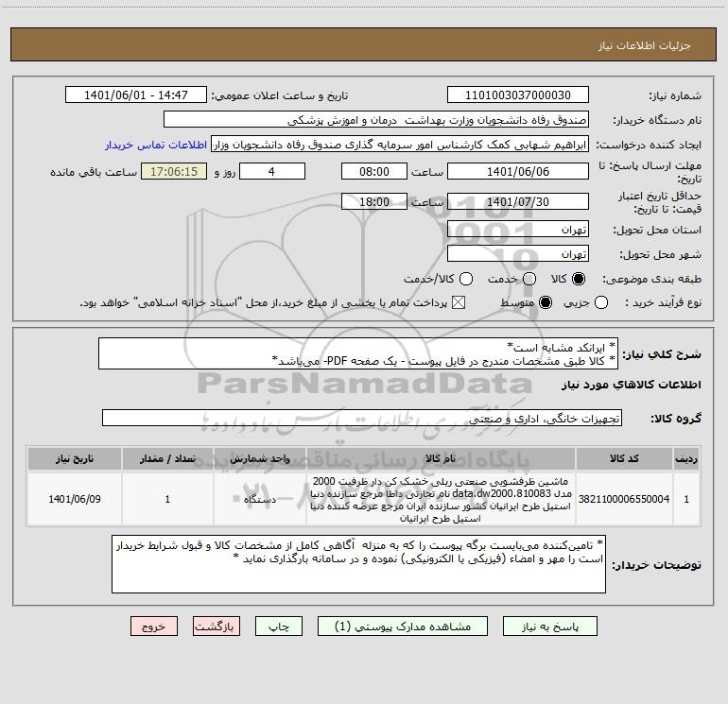
Task: Click the شماره نیاز number field
Action: click(x=518, y=94)
